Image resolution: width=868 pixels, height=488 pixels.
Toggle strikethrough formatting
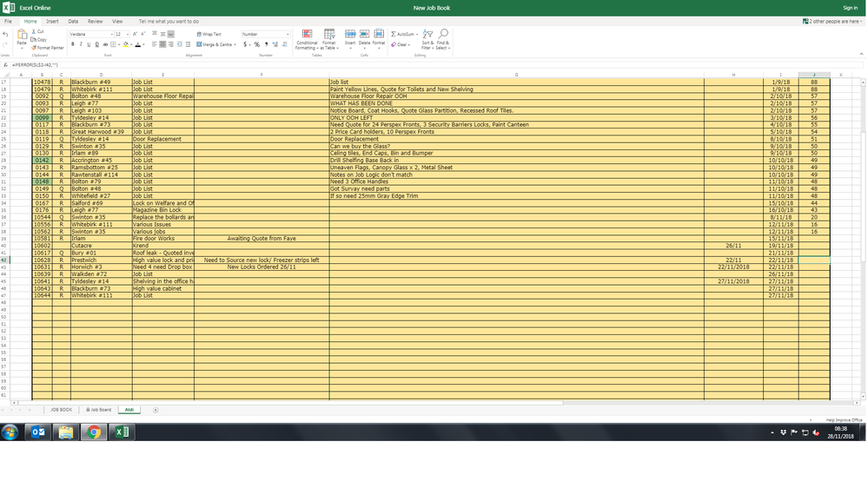[x=105, y=44]
